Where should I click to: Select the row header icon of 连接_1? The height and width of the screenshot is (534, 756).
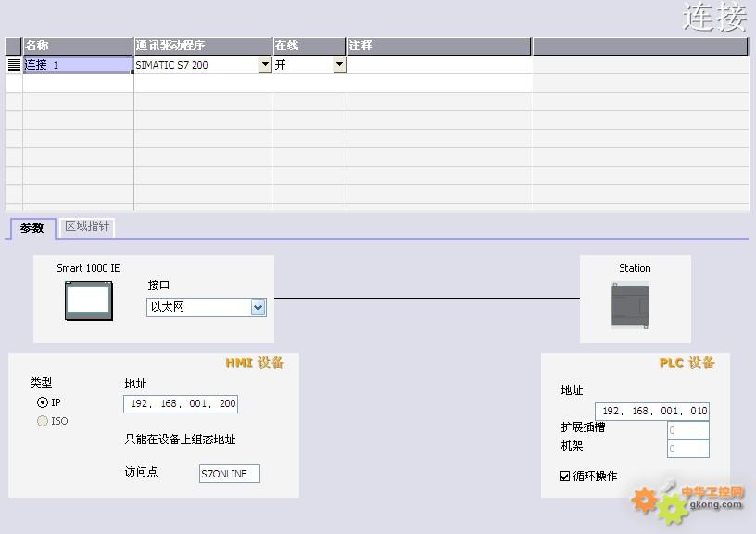point(15,65)
